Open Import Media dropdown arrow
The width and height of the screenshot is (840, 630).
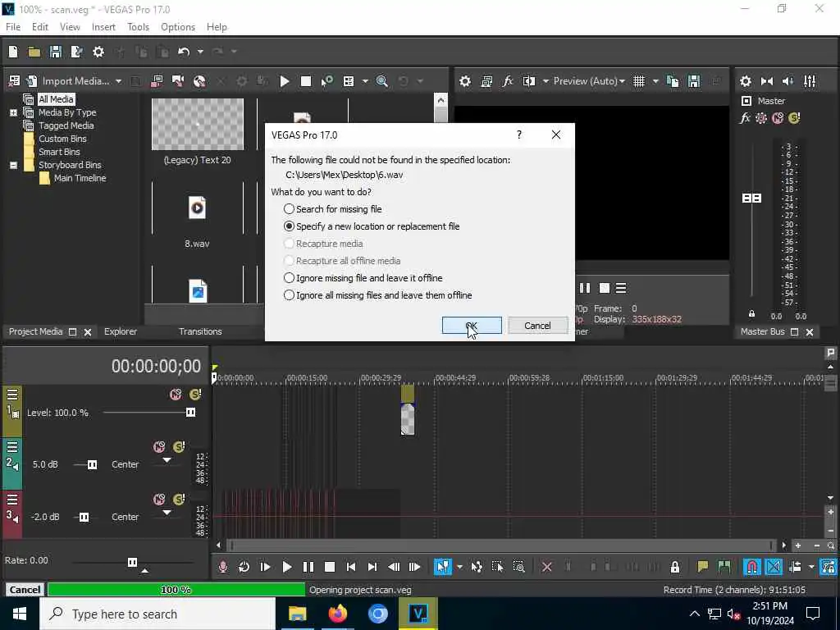coord(118,81)
